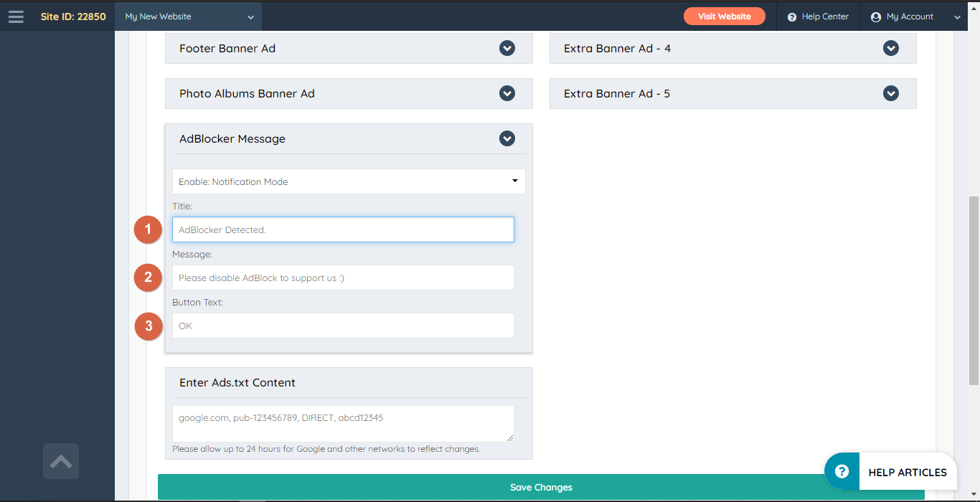Viewport: 980px width, 502px height.
Task: Click the Save Changes button
Action: (541, 487)
